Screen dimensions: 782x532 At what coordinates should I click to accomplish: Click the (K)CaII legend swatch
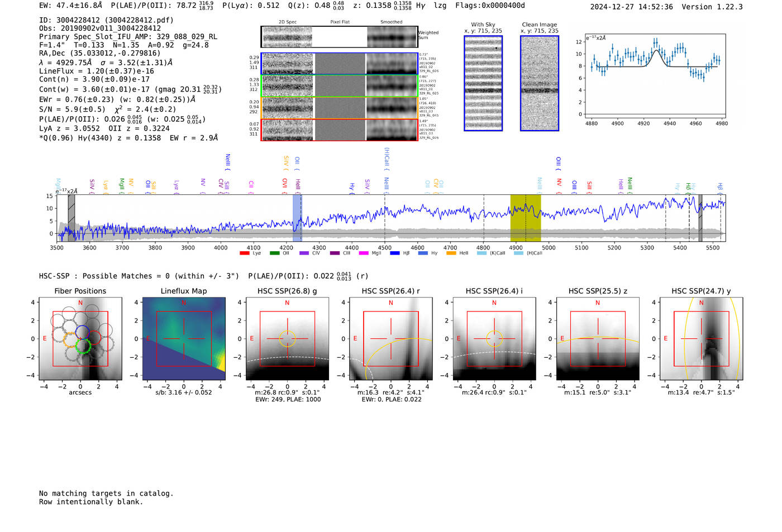pos(481,253)
